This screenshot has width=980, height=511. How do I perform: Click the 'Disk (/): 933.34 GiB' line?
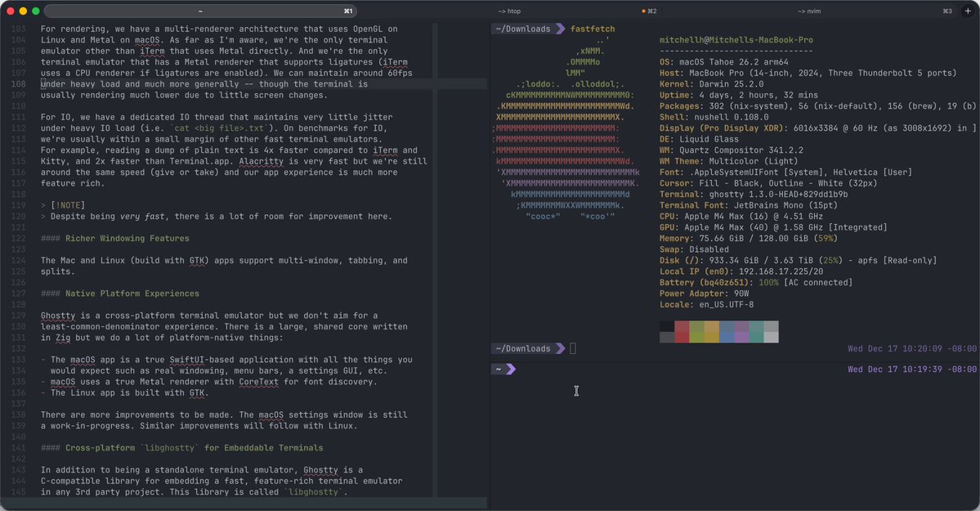pos(798,261)
